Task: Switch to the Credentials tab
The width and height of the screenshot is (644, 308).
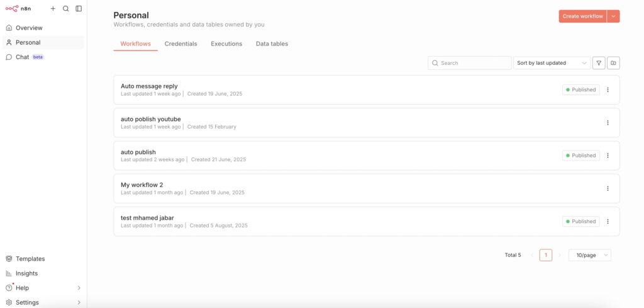Action: [180, 44]
